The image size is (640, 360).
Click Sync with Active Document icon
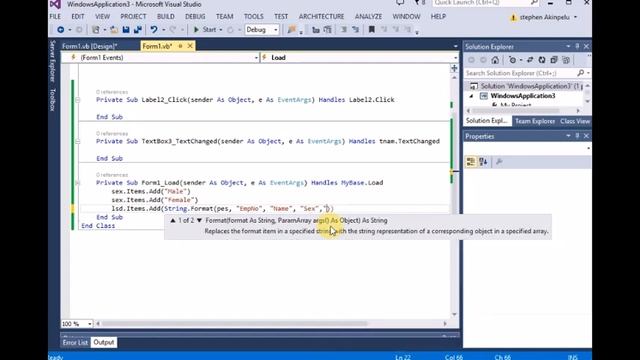pos(530,60)
